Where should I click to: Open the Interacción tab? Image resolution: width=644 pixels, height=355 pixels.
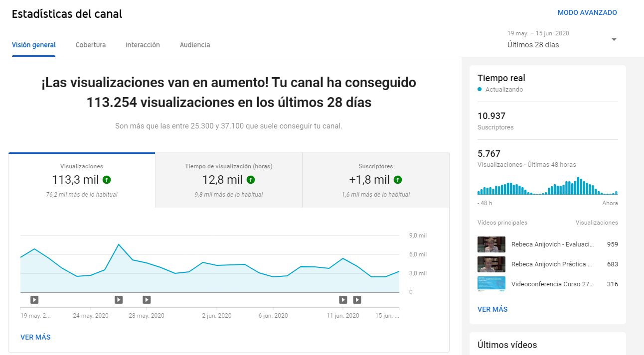click(143, 45)
